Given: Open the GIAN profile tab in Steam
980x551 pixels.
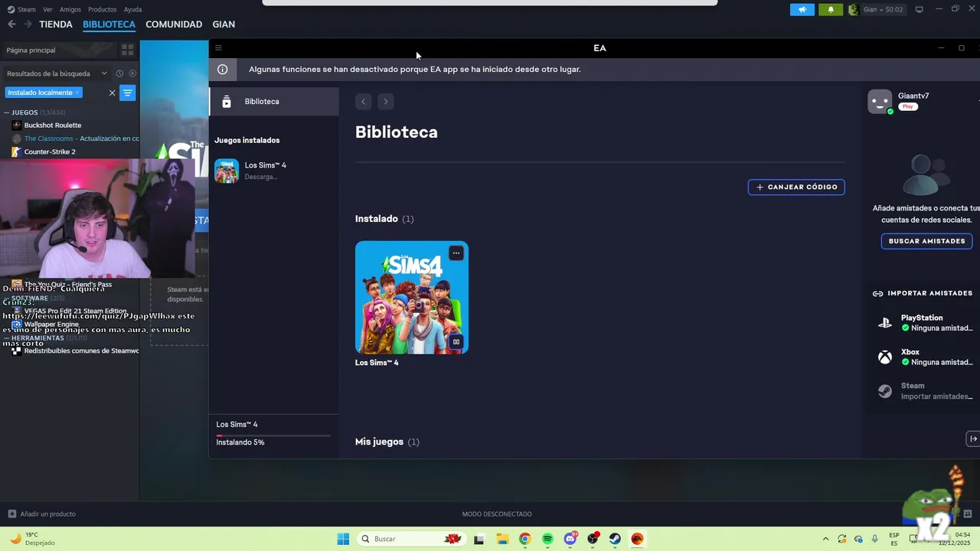Looking at the screenshot, I should 224,24.
